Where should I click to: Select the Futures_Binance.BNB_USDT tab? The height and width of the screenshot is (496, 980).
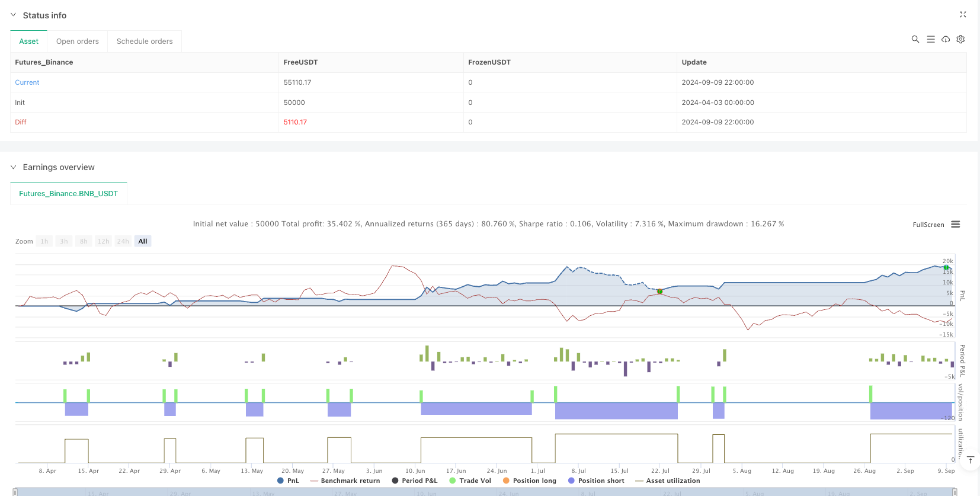pos(69,194)
